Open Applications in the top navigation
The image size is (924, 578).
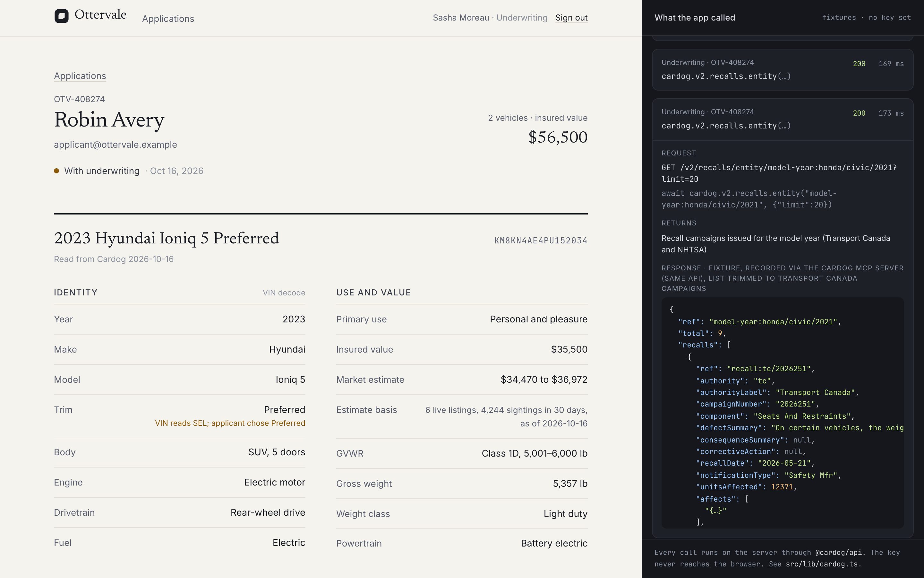pyautogui.click(x=168, y=19)
